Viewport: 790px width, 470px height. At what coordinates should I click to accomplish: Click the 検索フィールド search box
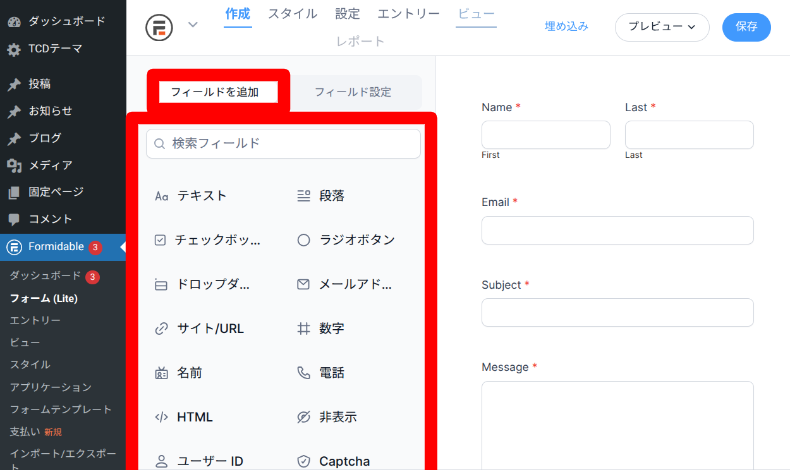[283, 144]
